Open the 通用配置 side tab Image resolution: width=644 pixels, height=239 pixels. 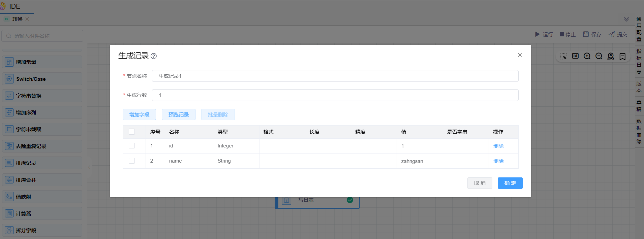point(639,29)
